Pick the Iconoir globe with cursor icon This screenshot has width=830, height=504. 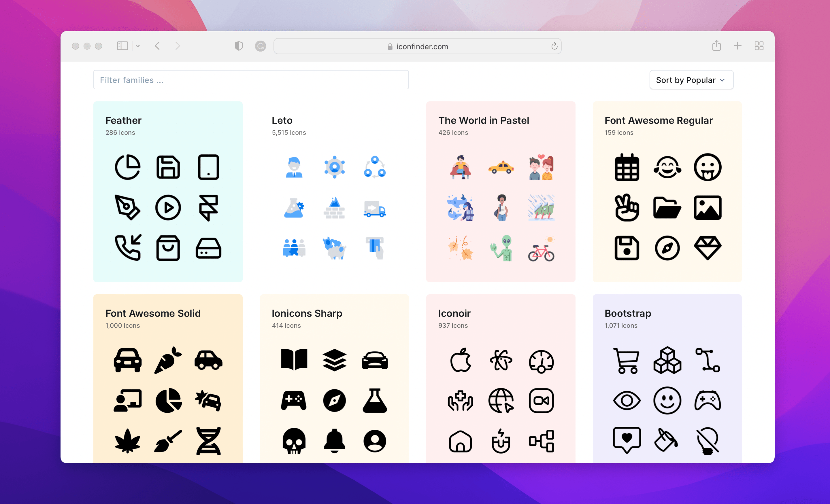pyautogui.click(x=501, y=401)
